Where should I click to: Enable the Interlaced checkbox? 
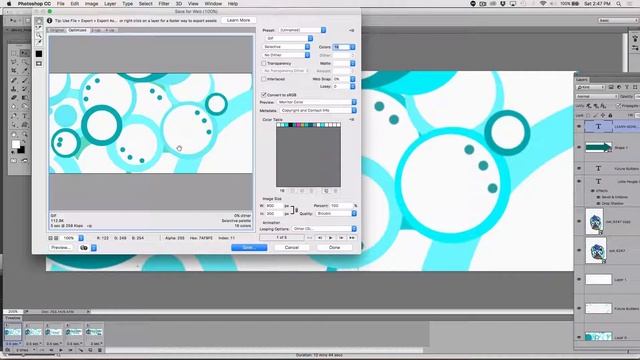coord(264,79)
